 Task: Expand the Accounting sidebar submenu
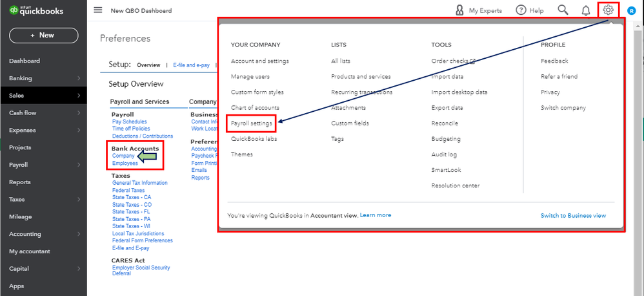coord(79,234)
